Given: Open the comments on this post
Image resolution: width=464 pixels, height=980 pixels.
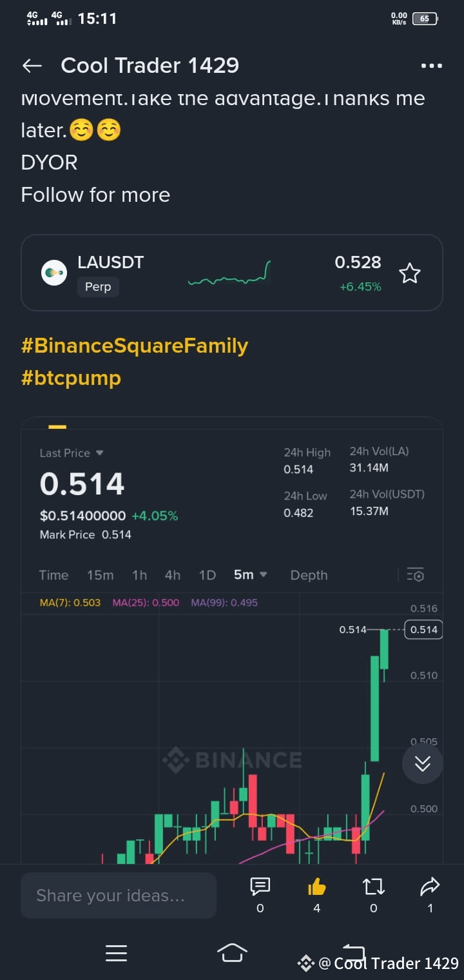Looking at the screenshot, I should (260, 888).
